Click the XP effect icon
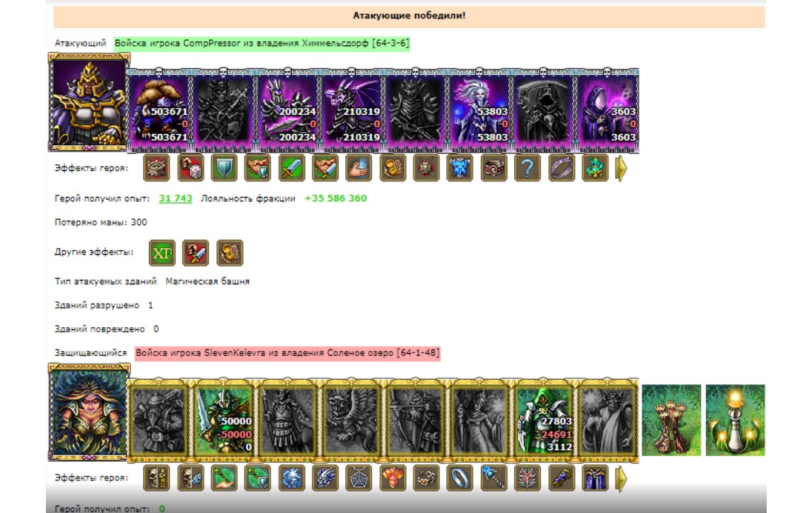 (x=162, y=253)
